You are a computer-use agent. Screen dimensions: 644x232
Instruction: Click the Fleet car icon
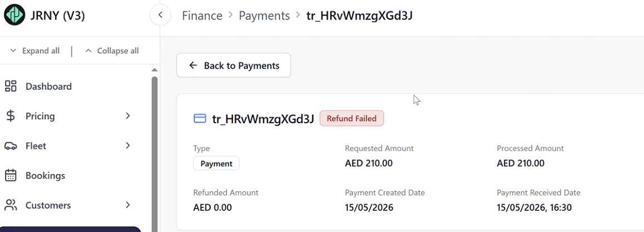click(x=11, y=146)
